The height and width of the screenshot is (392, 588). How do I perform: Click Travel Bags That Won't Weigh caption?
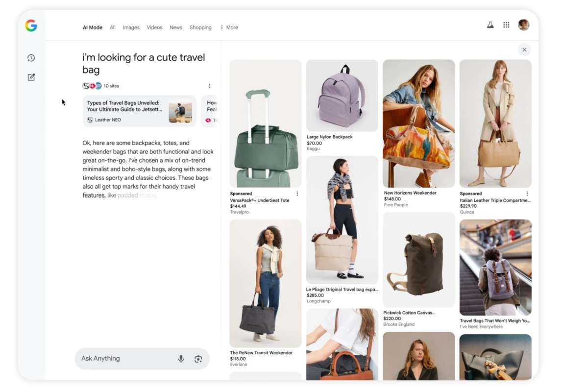[x=495, y=321]
